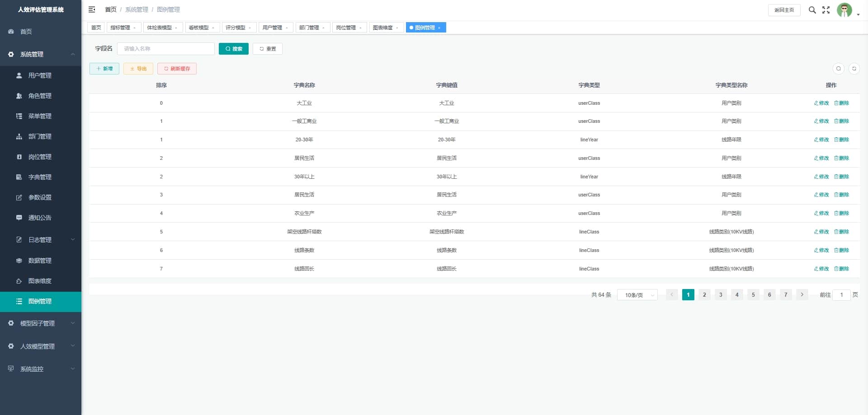Select 图表维度 in the sidebar menu
868x415 pixels.
pyautogui.click(x=41, y=281)
